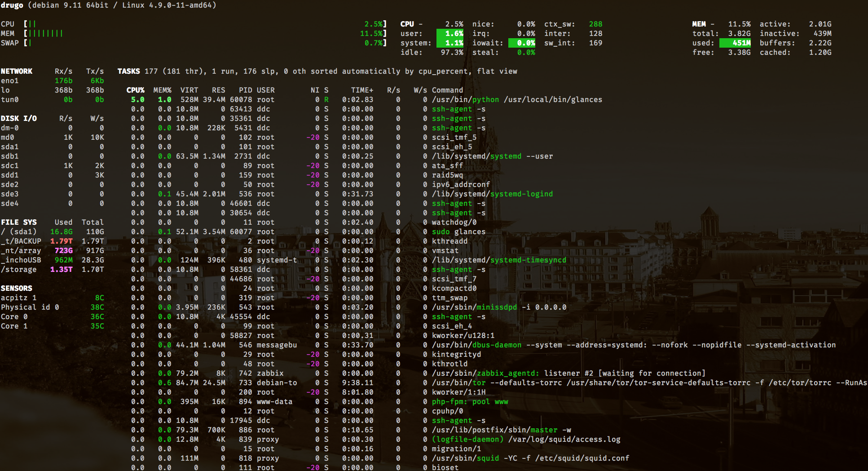
Task: Select the md0 disk row
Action: [x=52, y=137]
